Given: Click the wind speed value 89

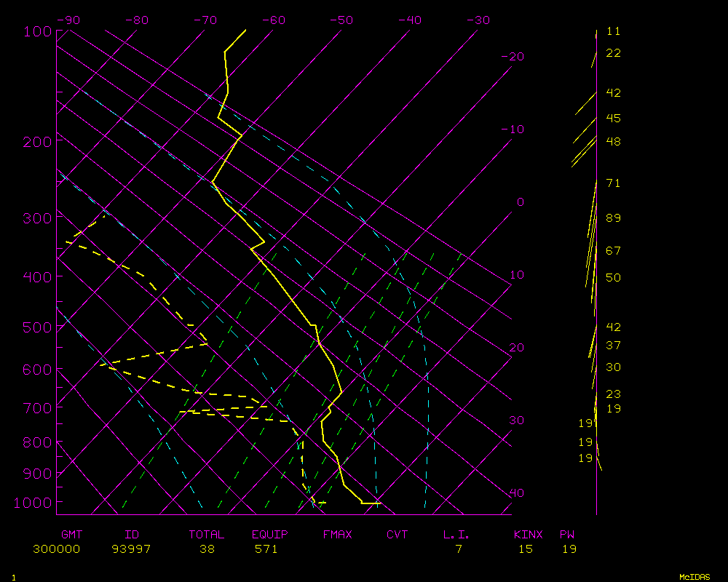Looking at the screenshot, I should click(613, 218).
